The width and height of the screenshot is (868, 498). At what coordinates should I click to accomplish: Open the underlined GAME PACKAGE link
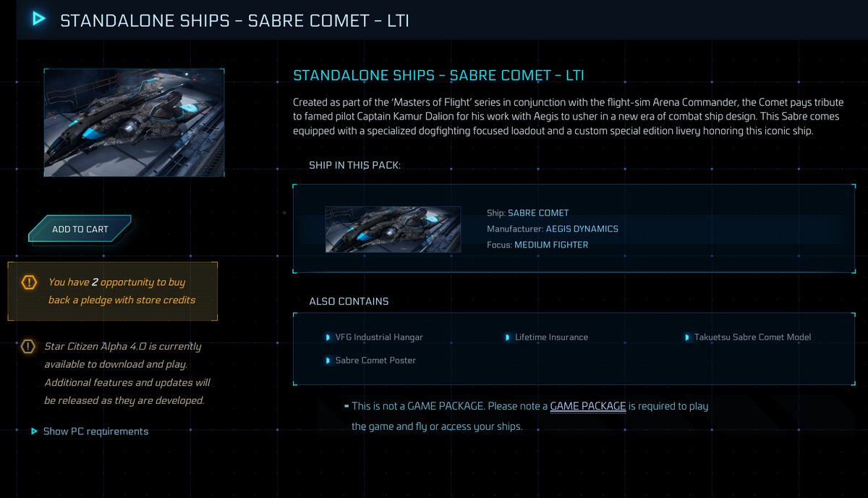coord(587,405)
